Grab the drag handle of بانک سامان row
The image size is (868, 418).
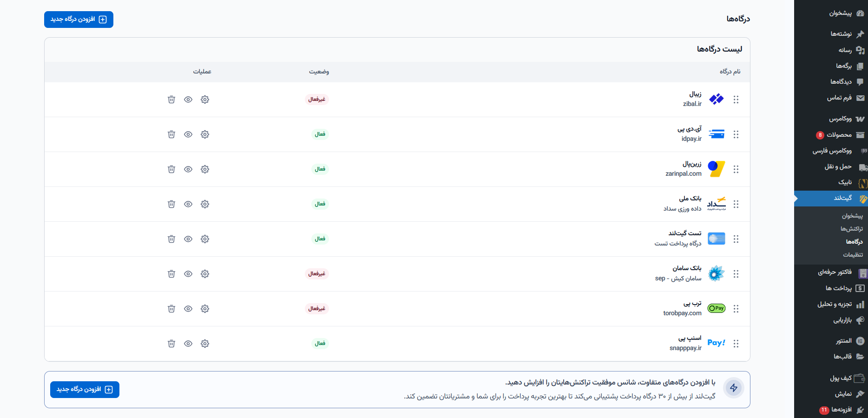point(736,274)
